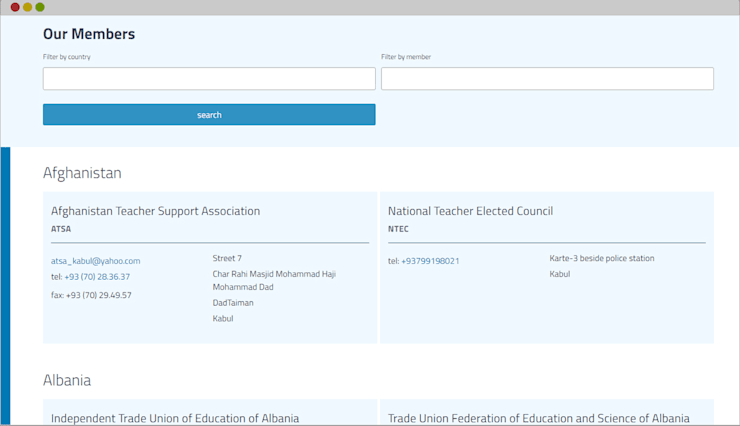Viewport: 740px width, 426px height.
Task: Focus the Filter by member input field
Action: click(x=547, y=78)
